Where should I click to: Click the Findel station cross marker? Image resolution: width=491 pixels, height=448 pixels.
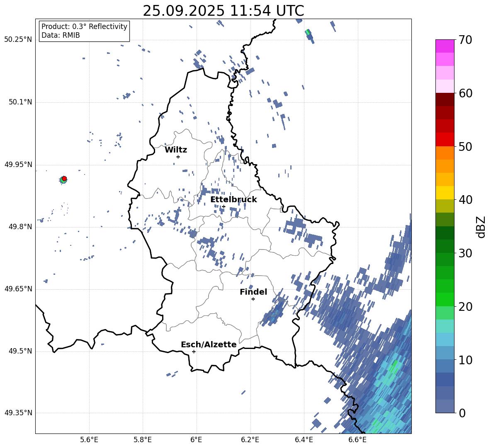click(x=253, y=299)
